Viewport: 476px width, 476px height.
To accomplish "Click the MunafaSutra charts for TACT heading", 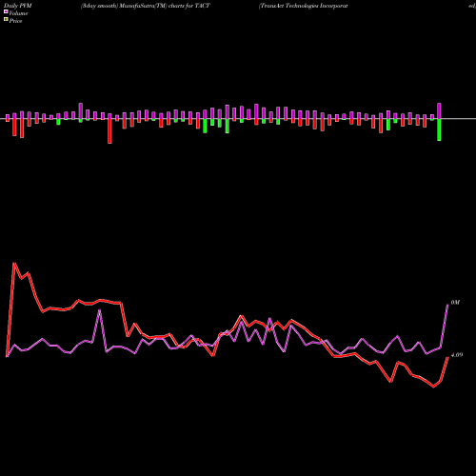I will pyautogui.click(x=145, y=6).
